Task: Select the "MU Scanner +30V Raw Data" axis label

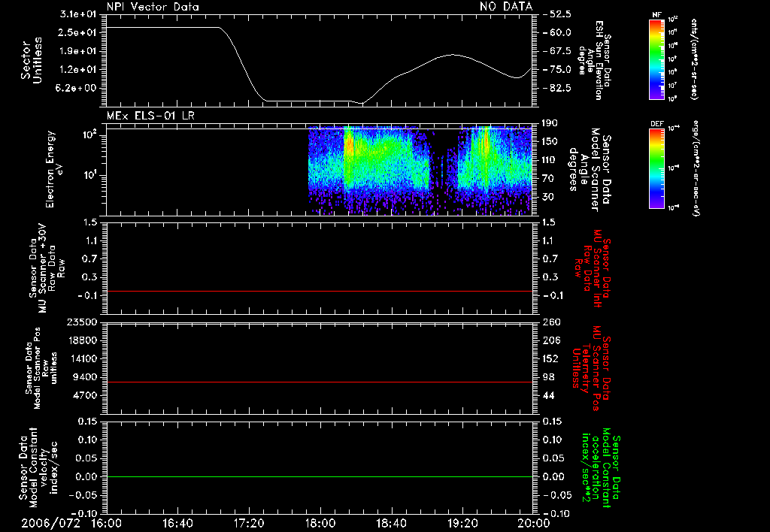Action: coord(47,268)
